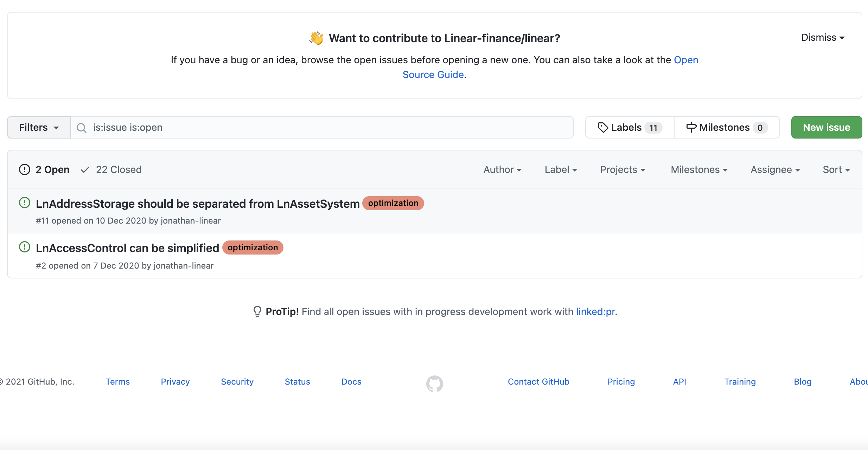Open the Filters dropdown
Viewport: 868px width, 450px height.
coord(39,127)
